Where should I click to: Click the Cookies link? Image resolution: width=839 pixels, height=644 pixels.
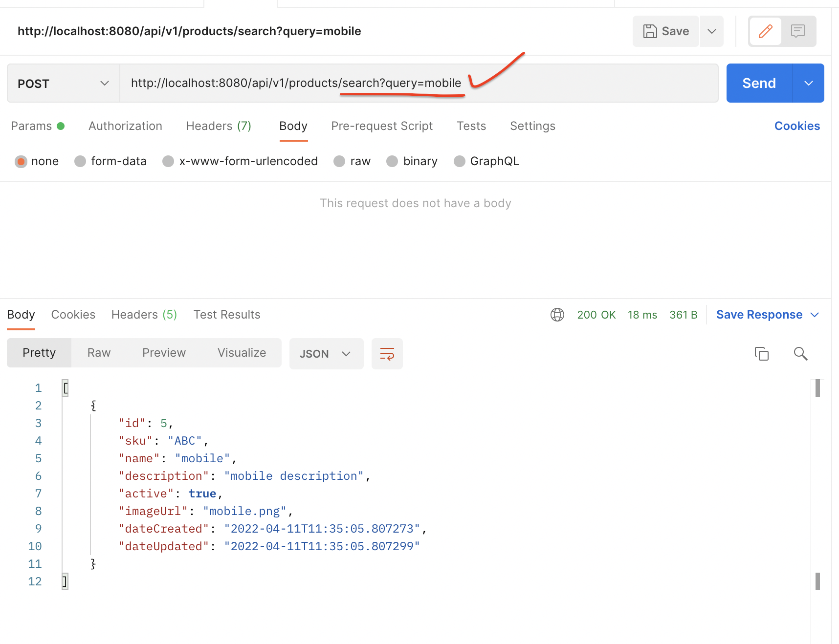coord(797,126)
